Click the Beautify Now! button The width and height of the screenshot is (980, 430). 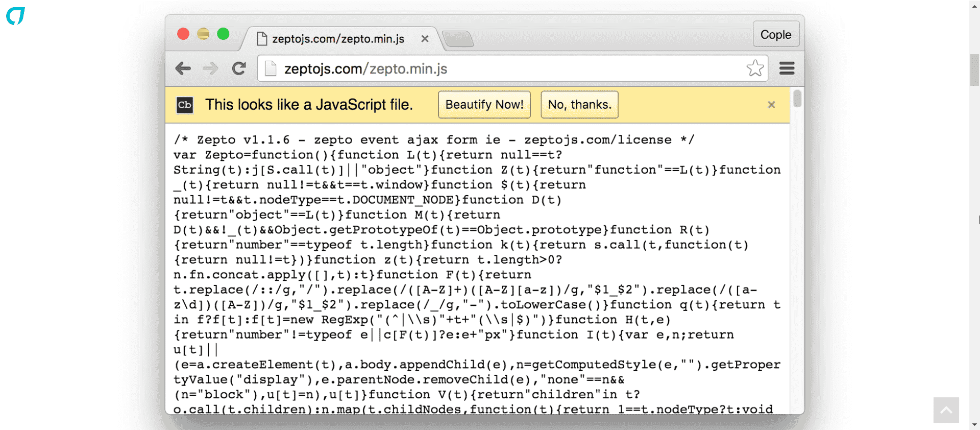tap(484, 105)
